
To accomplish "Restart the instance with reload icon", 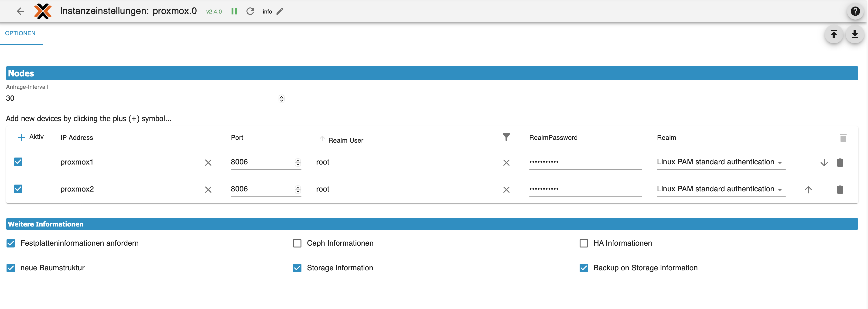I will pyautogui.click(x=250, y=11).
